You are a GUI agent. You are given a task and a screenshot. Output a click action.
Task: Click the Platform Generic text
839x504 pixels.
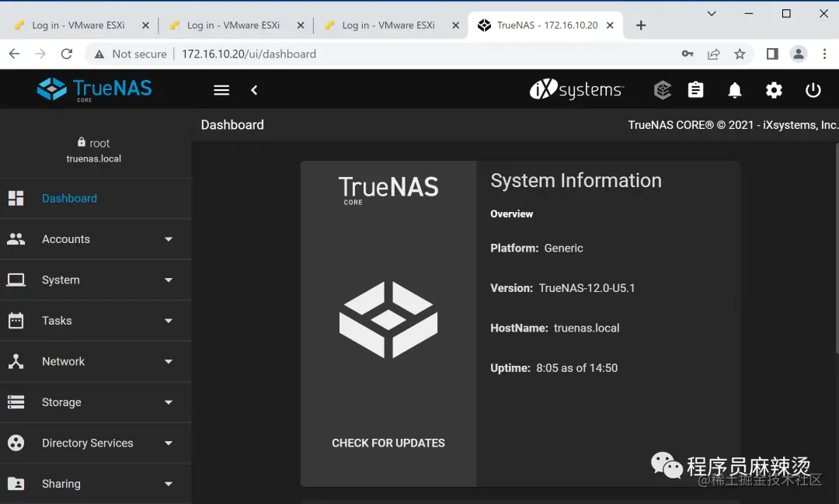coord(537,249)
